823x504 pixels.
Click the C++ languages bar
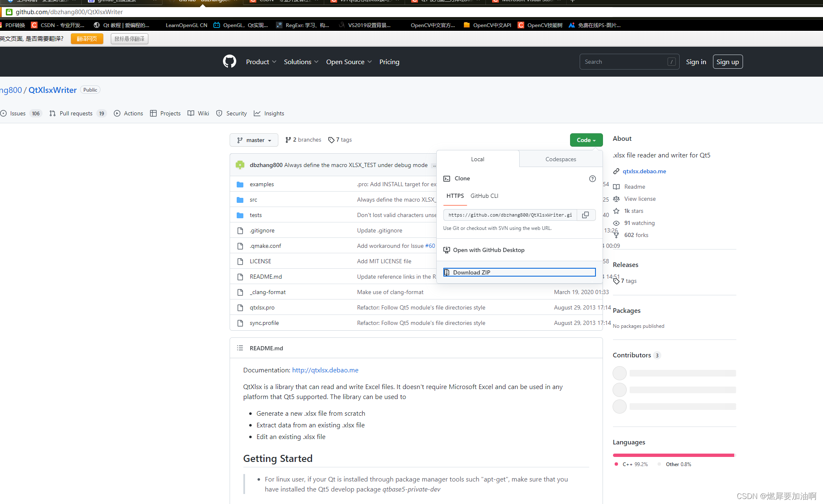[673, 455]
